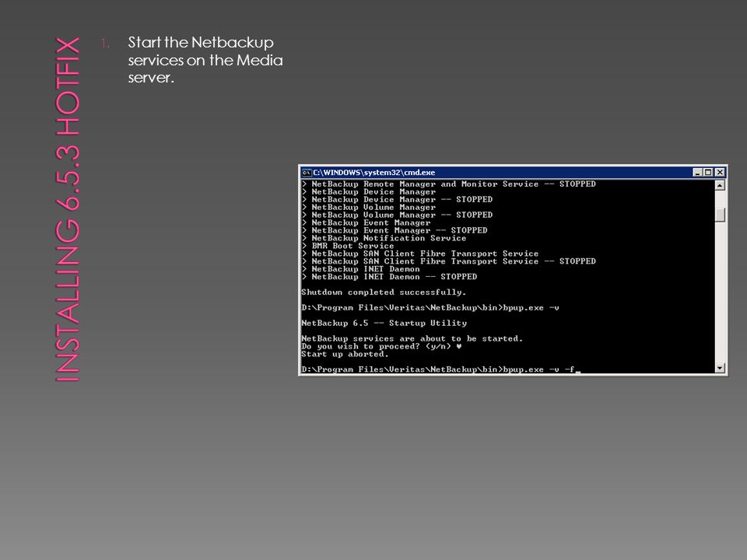
Task: Click 'NetBackup INET Daemon -- STOPPED' line
Action: [x=389, y=277]
